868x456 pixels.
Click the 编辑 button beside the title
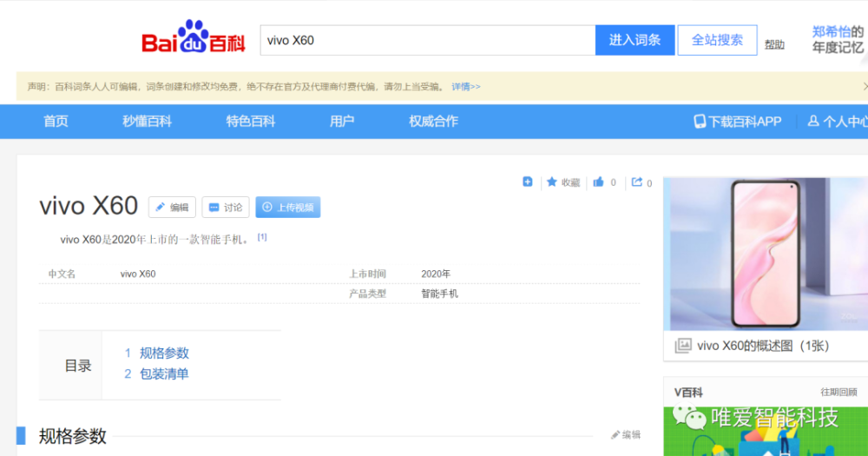[172, 208]
